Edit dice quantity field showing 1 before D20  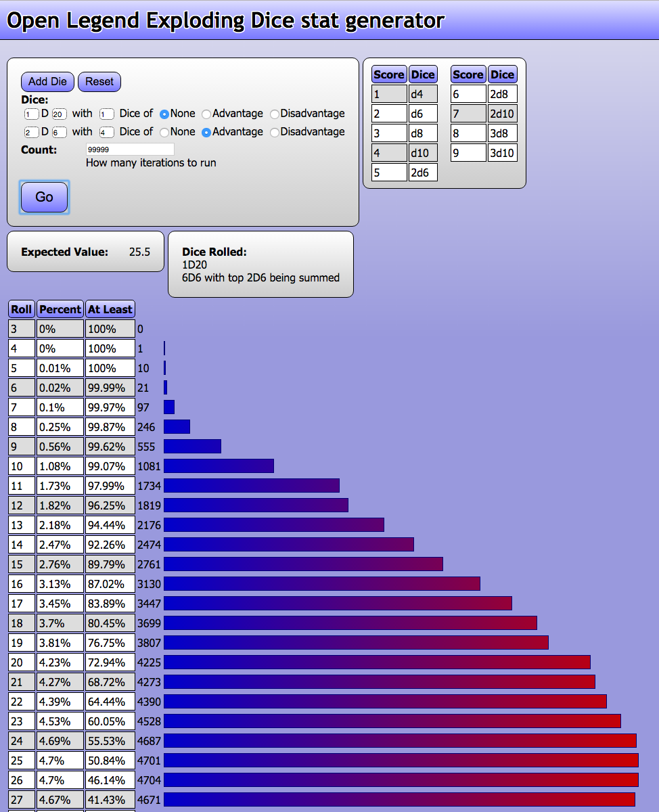31,114
